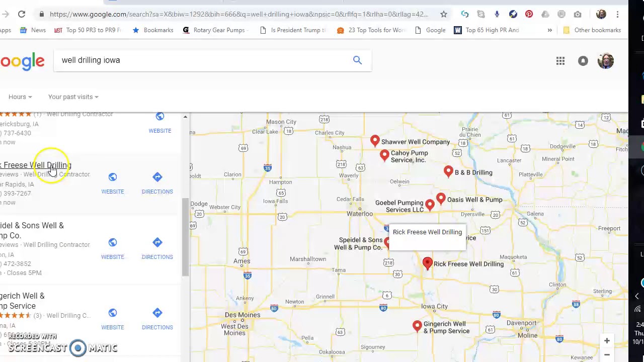Image resolution: width=644 pixels, height=362 pixels.
Task: Open the Google apps grid
Action: (560, 61)
